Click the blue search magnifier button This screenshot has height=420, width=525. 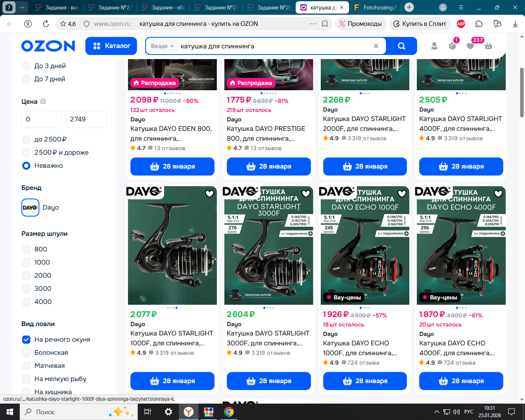point(402,46)
